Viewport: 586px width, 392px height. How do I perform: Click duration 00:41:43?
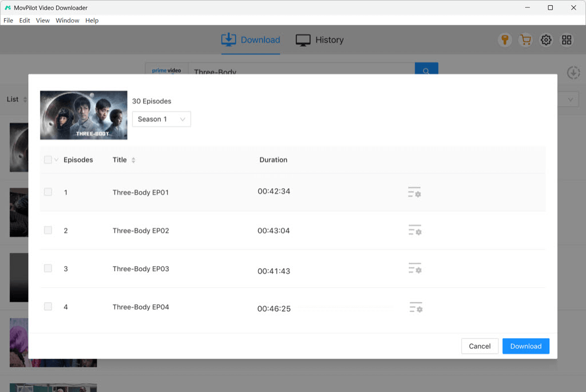tap(274, 271)
